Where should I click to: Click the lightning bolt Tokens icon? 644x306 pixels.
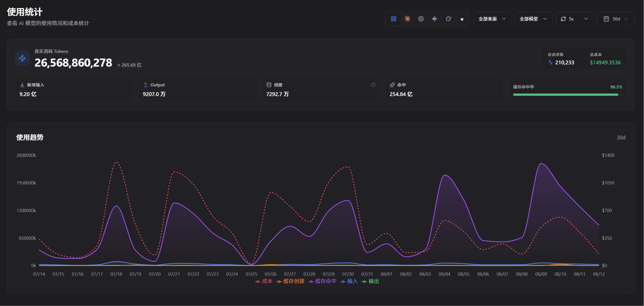[22, 58]
